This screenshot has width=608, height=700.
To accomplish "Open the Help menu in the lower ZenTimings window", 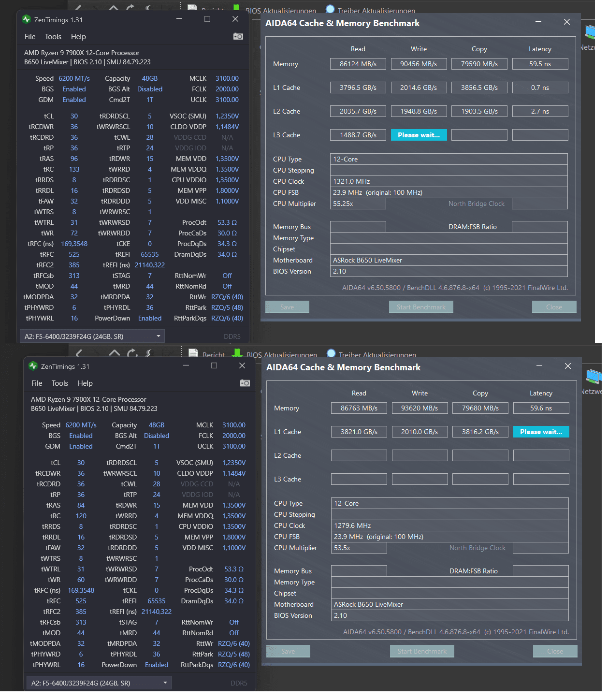I will click(85, 383).
